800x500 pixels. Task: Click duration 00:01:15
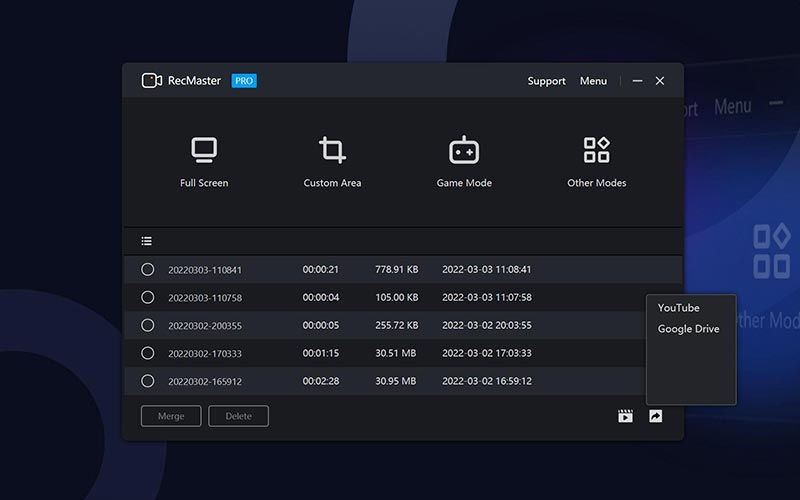[x=320, y=353]
